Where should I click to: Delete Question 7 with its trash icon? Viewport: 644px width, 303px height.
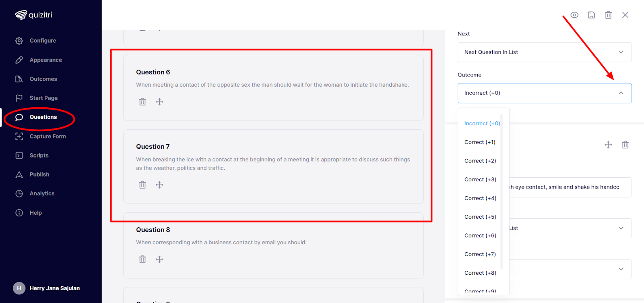pos(142,185)
